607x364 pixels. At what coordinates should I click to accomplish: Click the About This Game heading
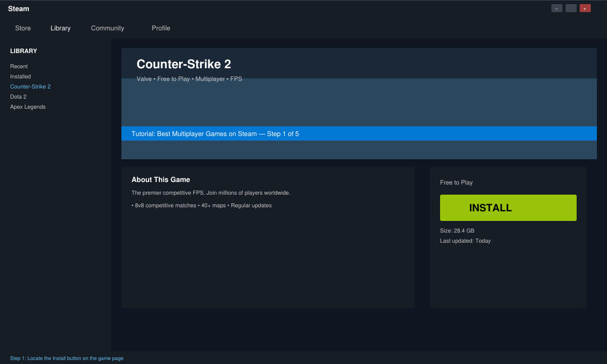(x=161, y=179)
